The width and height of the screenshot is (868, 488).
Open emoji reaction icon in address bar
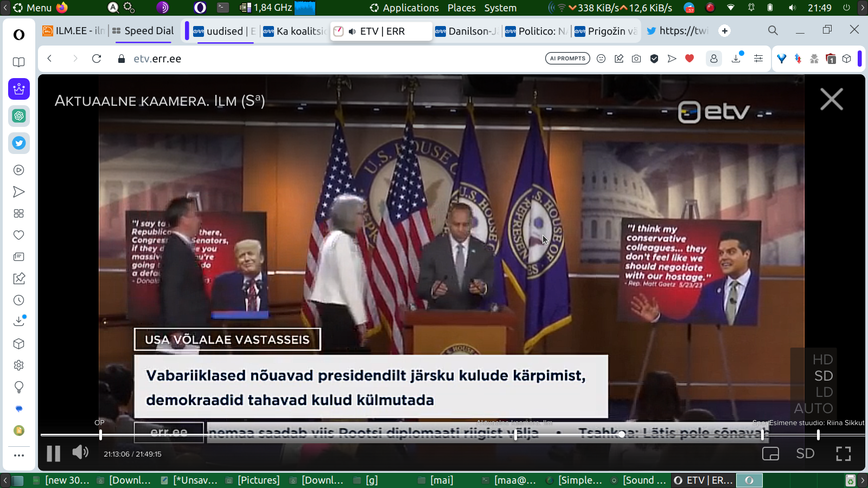(601, 59)
